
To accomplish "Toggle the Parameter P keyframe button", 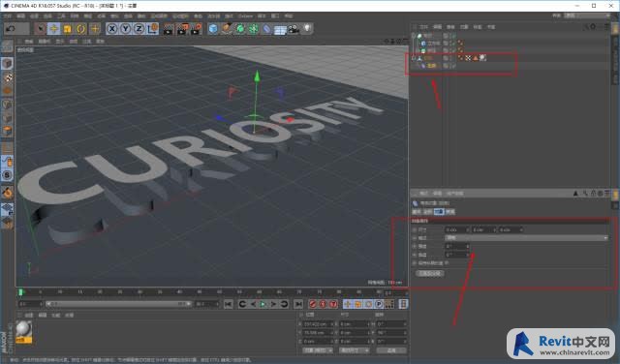I will coord(379,304).
